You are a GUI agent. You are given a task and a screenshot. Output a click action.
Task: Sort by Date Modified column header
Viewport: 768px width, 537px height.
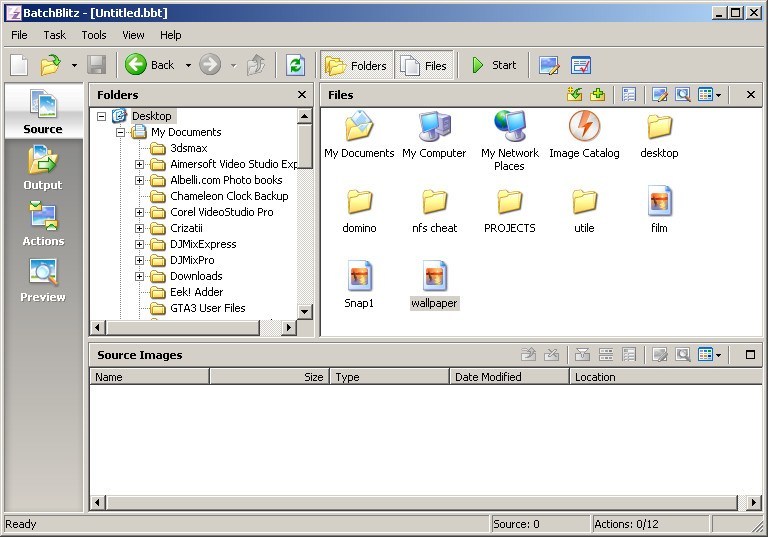(x=509, y=377)
